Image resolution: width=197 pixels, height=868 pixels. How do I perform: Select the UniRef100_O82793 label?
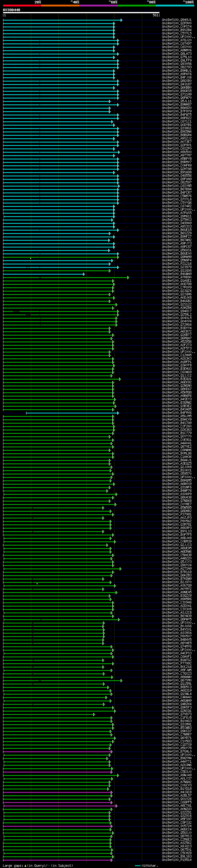[177, 67]
